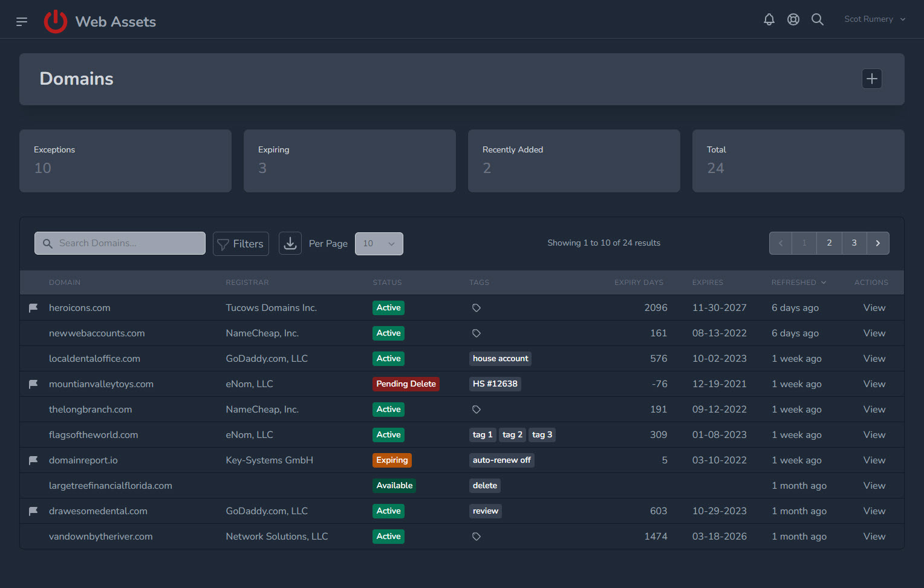This screenshot has width=924, height=588.
Task: Click the Exceptions summary card
Action: [x=125, y=160]
